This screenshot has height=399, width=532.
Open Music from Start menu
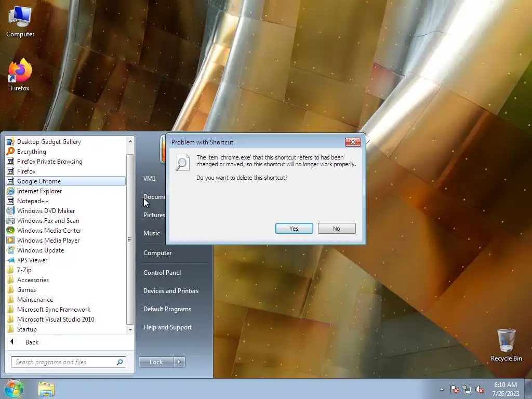151,233
